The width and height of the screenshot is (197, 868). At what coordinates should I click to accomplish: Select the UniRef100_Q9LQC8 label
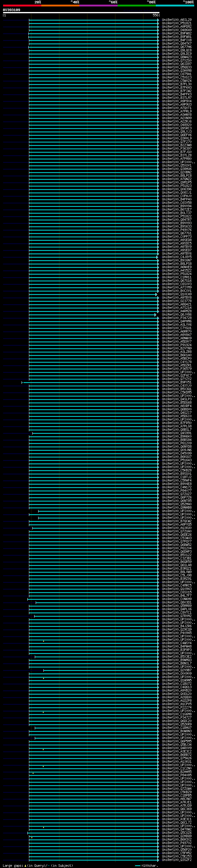176,50
